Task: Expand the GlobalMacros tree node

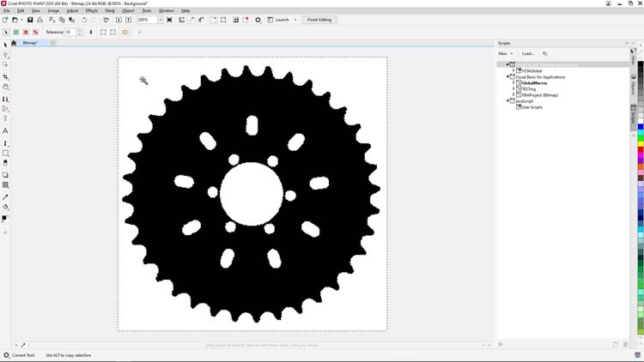Action: coord(513,83)
